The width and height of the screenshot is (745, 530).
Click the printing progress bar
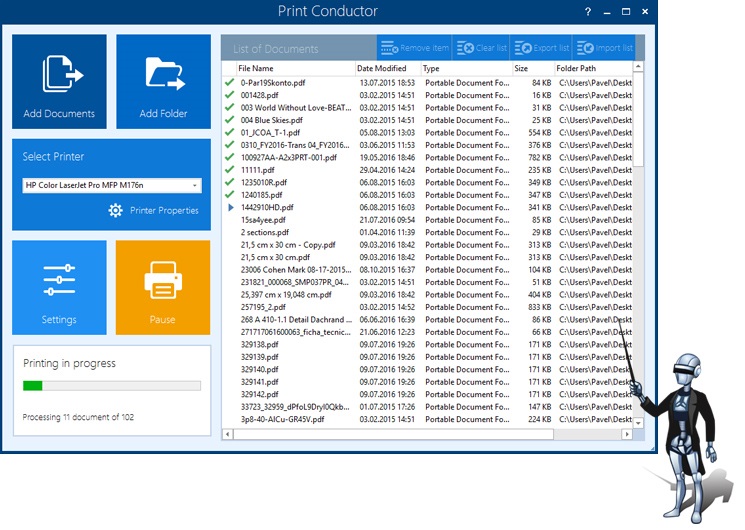(x=112, y=385)
